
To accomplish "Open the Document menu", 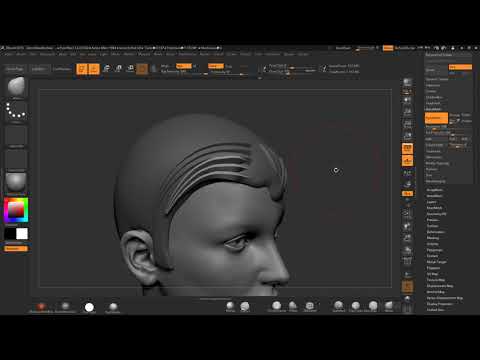I will [x=47, y=54].
